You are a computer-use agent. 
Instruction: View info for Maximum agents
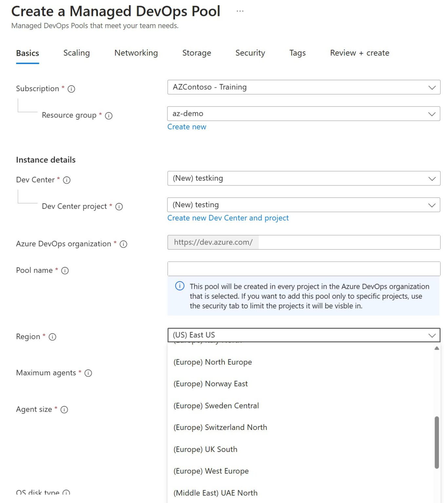pos(88,373)
